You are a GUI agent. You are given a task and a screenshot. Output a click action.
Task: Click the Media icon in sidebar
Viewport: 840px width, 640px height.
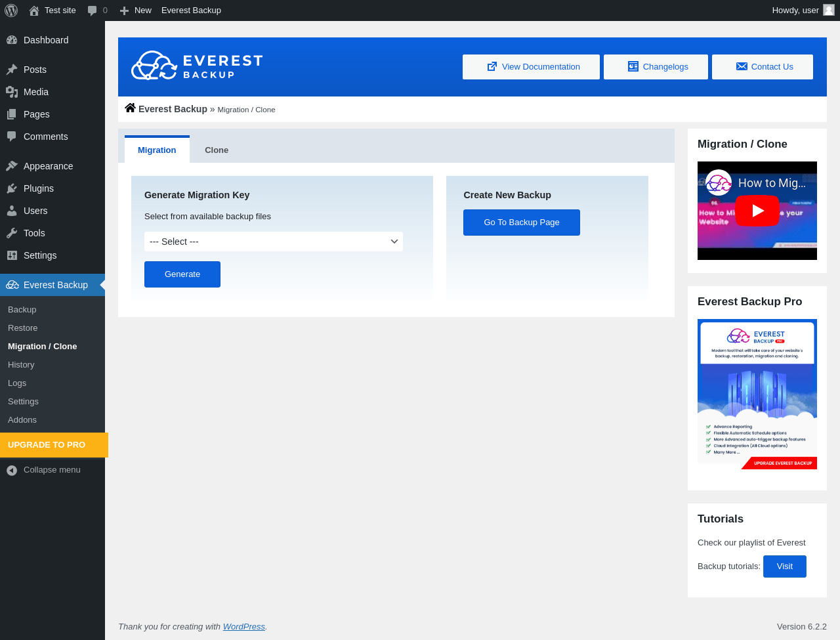[12, 92]
